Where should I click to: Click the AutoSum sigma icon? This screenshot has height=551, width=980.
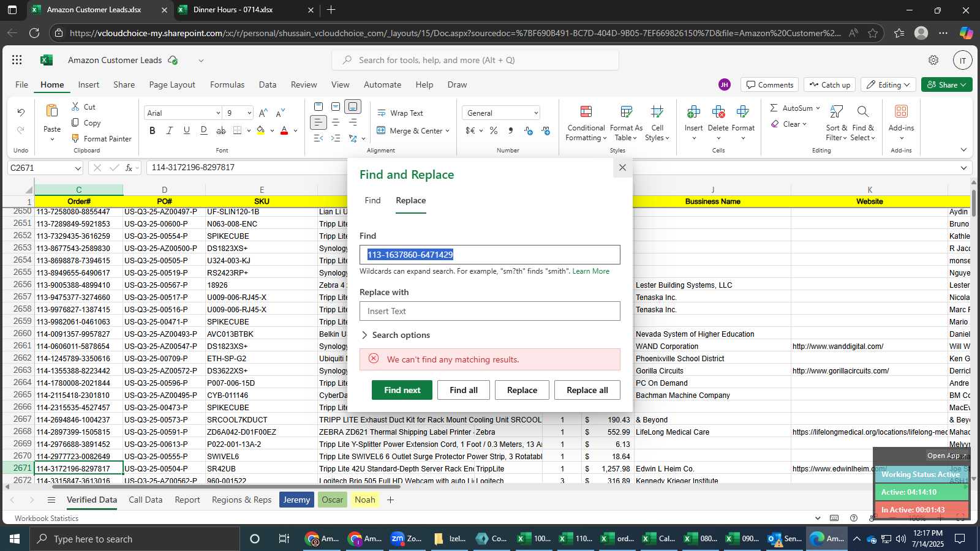click(774, 108)
